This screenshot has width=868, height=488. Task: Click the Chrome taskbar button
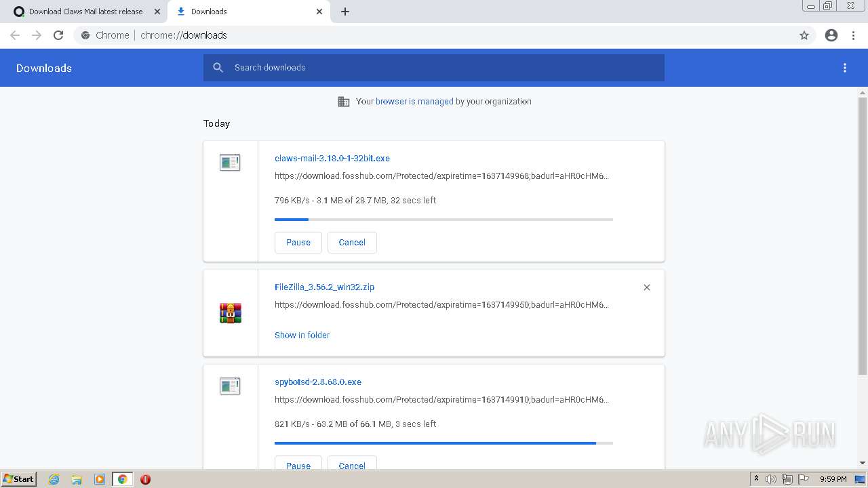click(x=122, y=479)
